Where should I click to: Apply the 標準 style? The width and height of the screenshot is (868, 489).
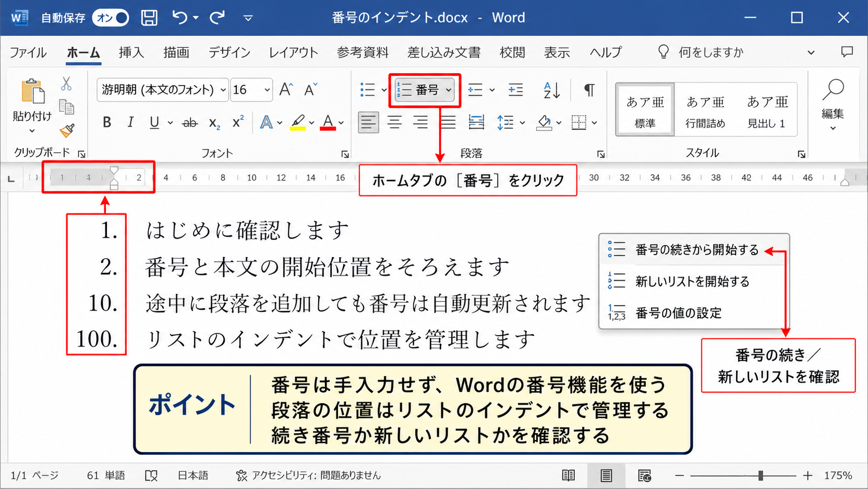(x=645, y=110)
